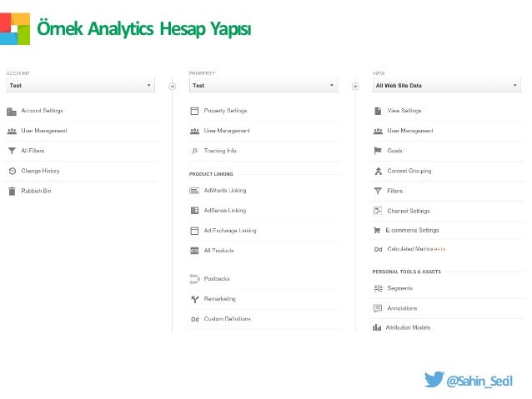Viewport: 532px width, 399px height.
Task: Open All Filters in account column
Action: coord(33,151)
